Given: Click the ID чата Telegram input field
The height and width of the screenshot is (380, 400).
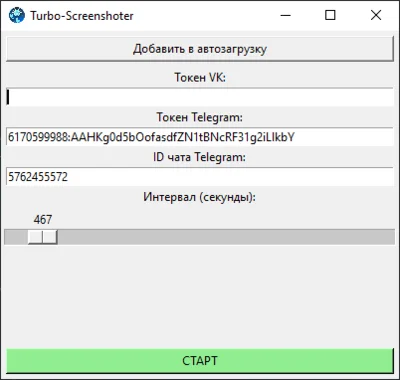Looking at the screenshot, I should (x=200, y=177).
